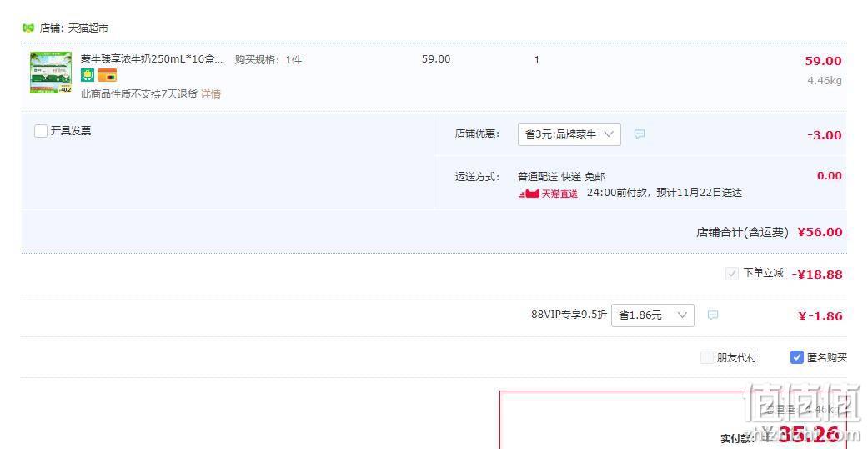Screen dimensions: 868x449
Task: Click the orange credit card badge icon
Action: tap(107, 75)
